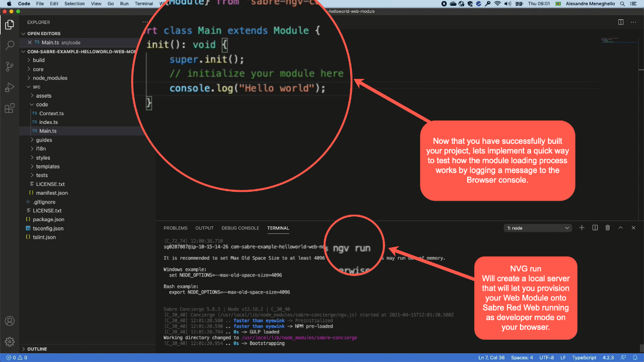Viewport: 644px width, 362px height.
Task: Switch to the Debug Console tab
Action: (x=240, y=228)
